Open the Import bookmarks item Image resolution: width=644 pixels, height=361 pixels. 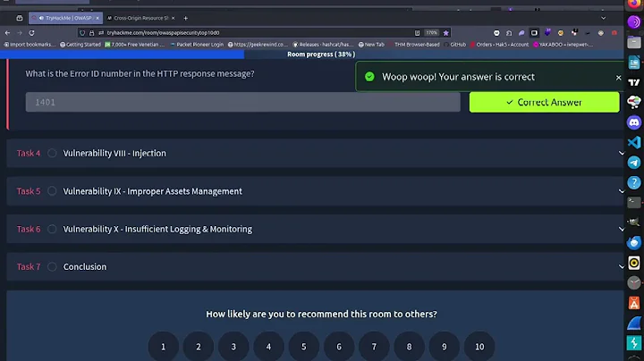pyautogui.click(x=30, y=45)
